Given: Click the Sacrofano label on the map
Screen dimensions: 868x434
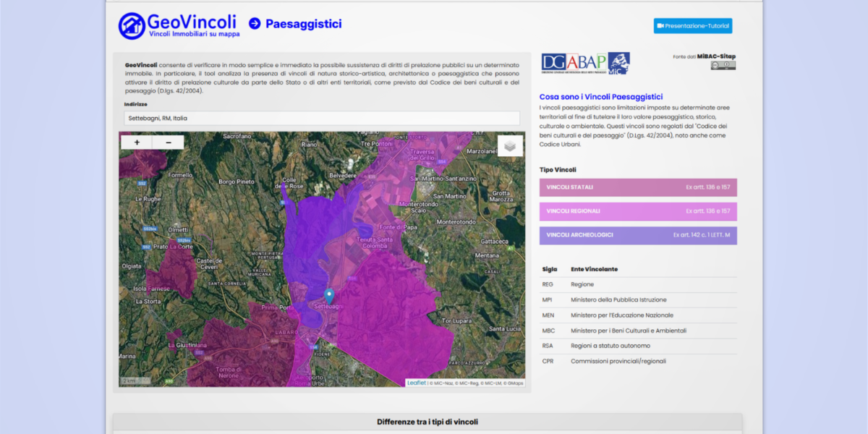Looking at the screenshot, I should coord(237,136).
